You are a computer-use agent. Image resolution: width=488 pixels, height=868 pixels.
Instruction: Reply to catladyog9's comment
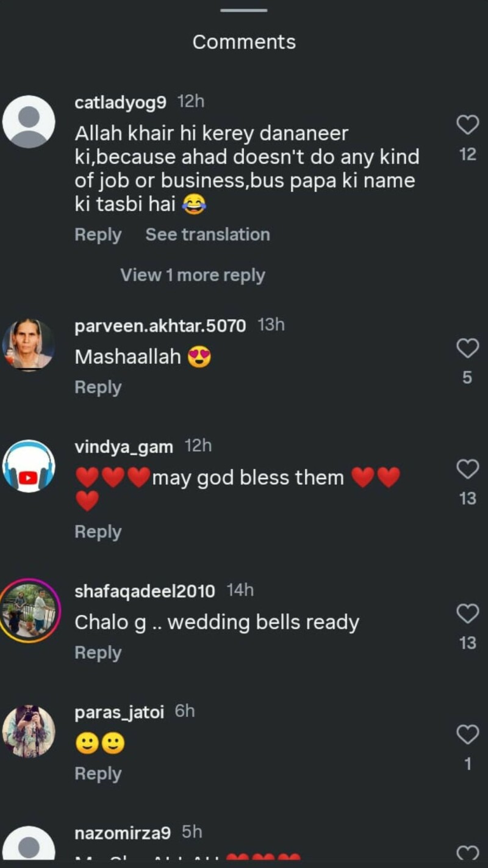[x=98, y=234]
